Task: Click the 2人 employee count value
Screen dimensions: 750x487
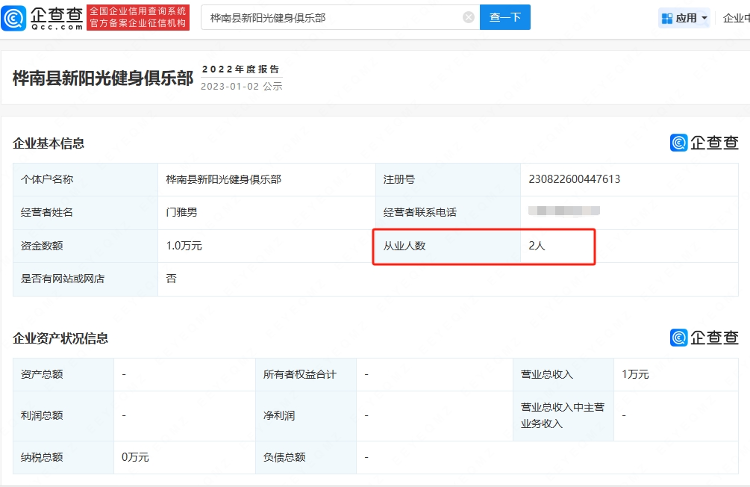Action: click(537, 246)
